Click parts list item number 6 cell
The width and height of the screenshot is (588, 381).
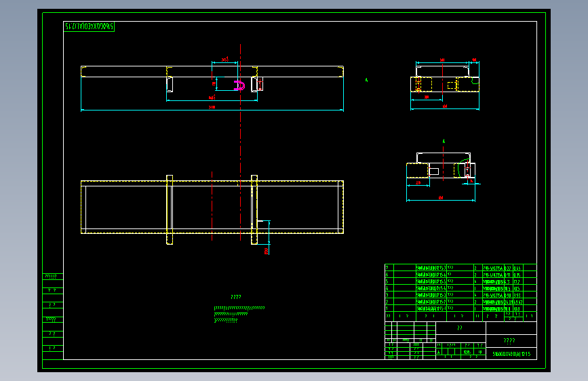click(389, 275)
